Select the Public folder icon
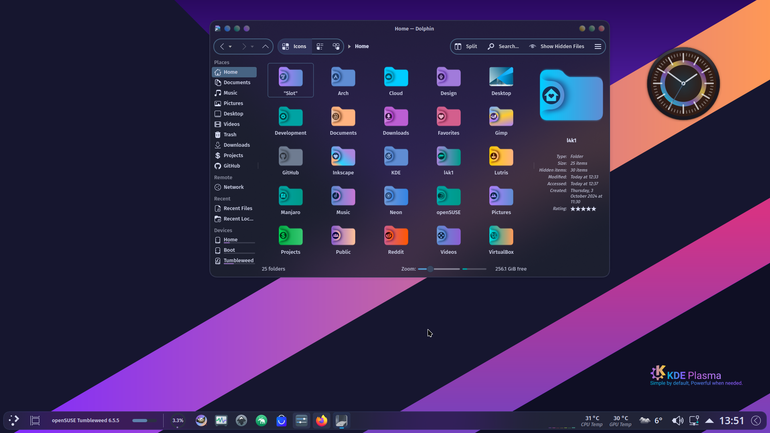The image size is (770, 433). [x=343, y=237]
